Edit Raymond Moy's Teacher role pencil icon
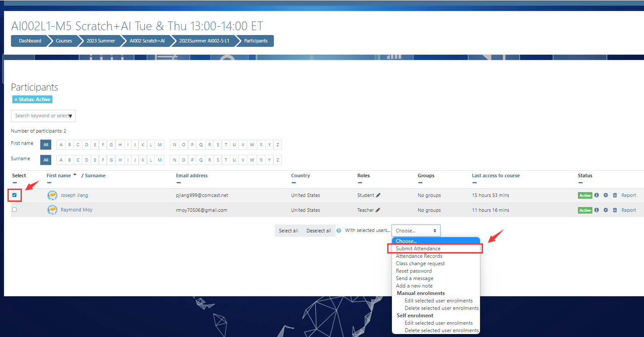Screen dimensions: 644x337 click(378, 210)
